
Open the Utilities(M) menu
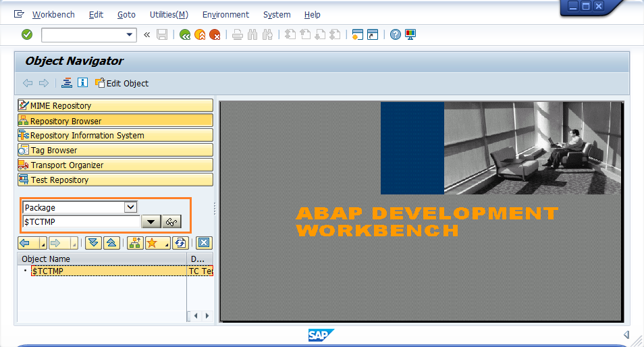(x=169, y=15)
